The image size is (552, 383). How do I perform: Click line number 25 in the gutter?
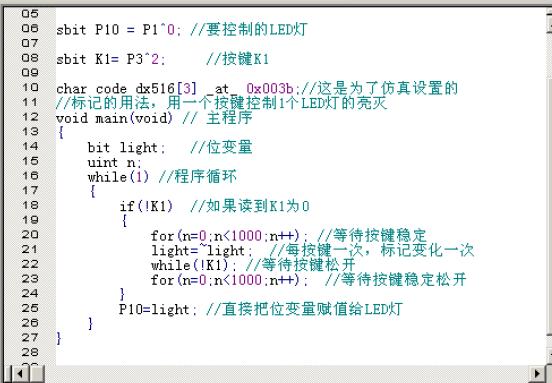(30, 308)
